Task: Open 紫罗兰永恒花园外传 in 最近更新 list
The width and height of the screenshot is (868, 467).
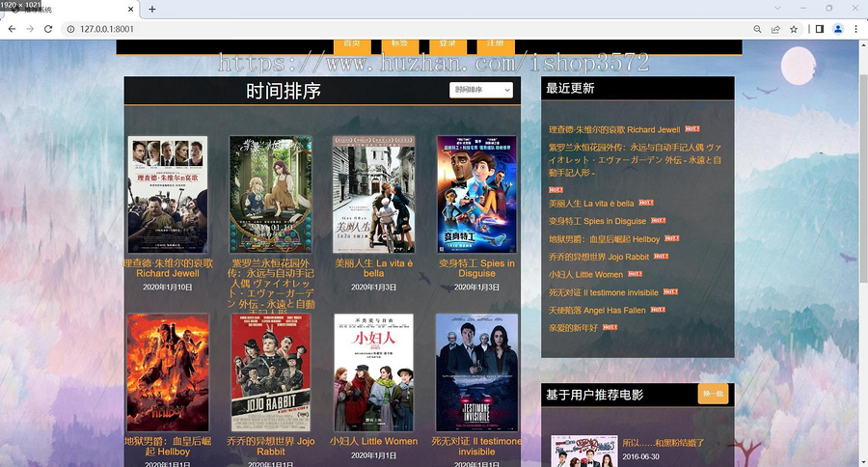Action: 635,160
